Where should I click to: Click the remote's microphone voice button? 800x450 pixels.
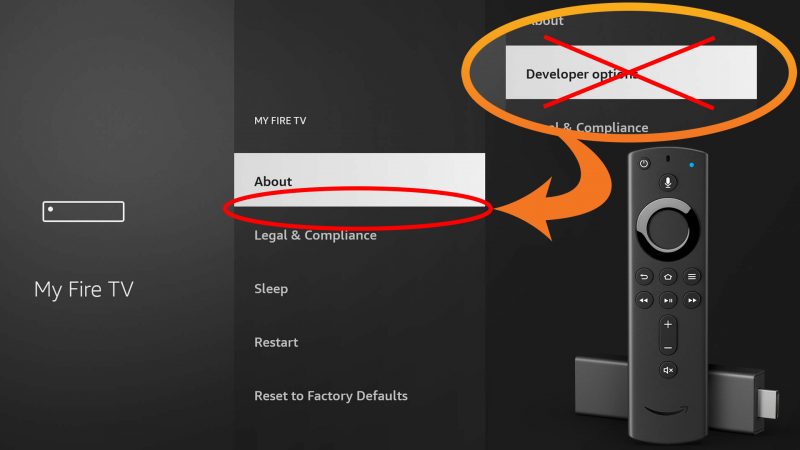(668, 182)
